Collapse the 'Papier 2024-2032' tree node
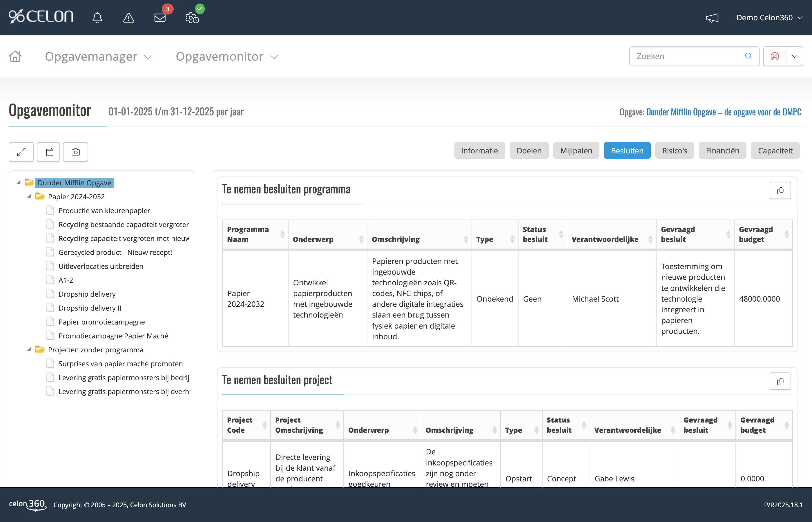The image size is (812, 522). pos(30,197)
